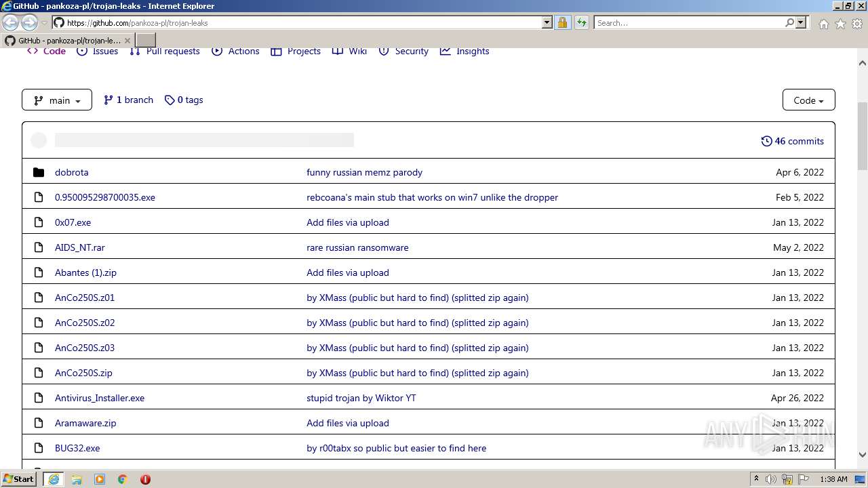Click file icon beside BUG32.exe
Screen dimensions: 868x488
pyautogui.click(x=39, y=448)
